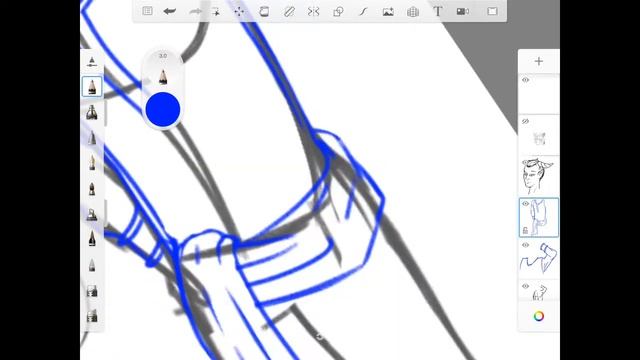
Task: Open the ruler guides tool
Action: click(x=289, y=11)
